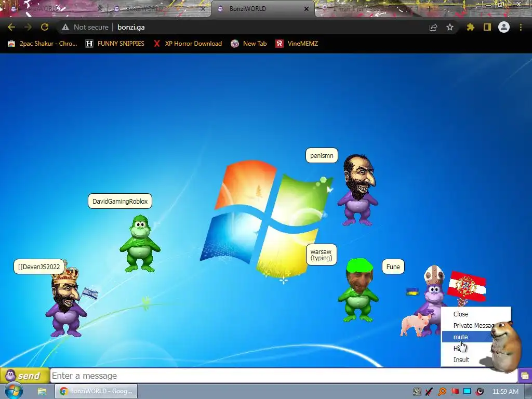Click the red flag tray icon

click(x=455, y=392)
